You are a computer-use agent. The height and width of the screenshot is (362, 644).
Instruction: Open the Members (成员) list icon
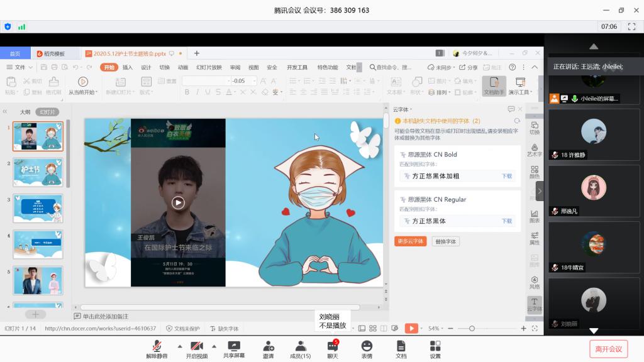click(300, 346)
